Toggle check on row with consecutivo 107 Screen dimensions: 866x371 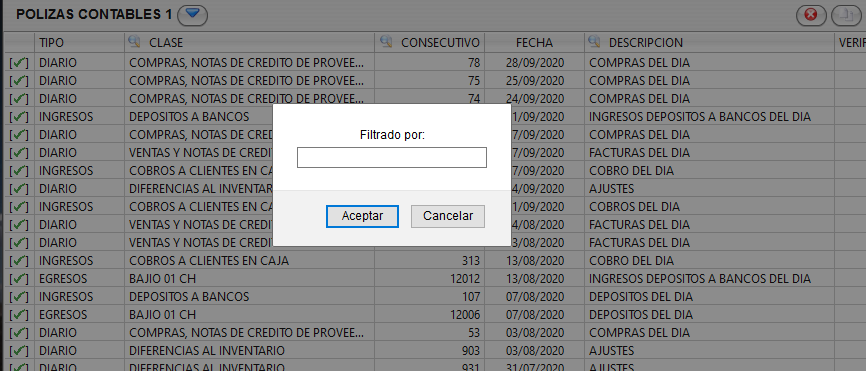point(19,296)
